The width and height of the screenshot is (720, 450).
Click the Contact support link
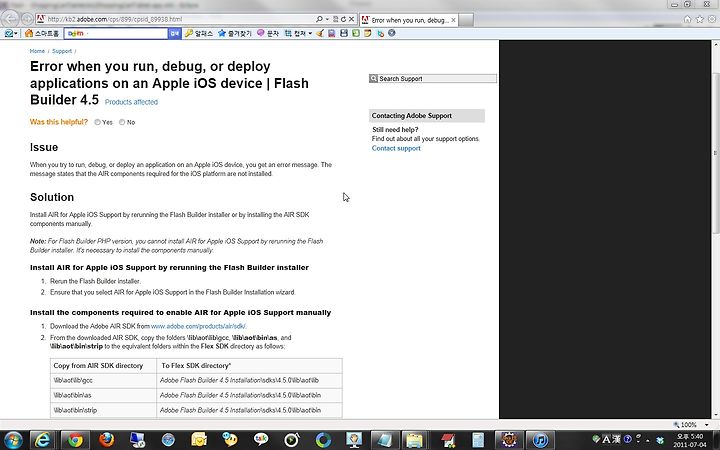396,148
